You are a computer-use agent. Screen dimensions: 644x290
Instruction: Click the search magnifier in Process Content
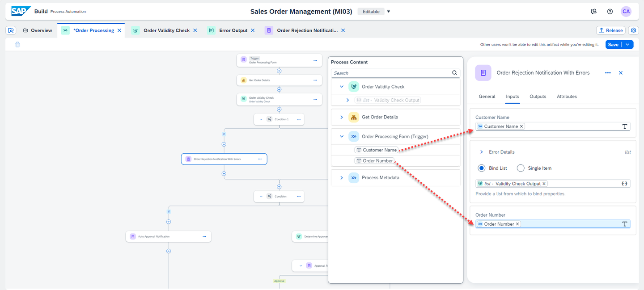pyautogui.click(x=455, y=73)
